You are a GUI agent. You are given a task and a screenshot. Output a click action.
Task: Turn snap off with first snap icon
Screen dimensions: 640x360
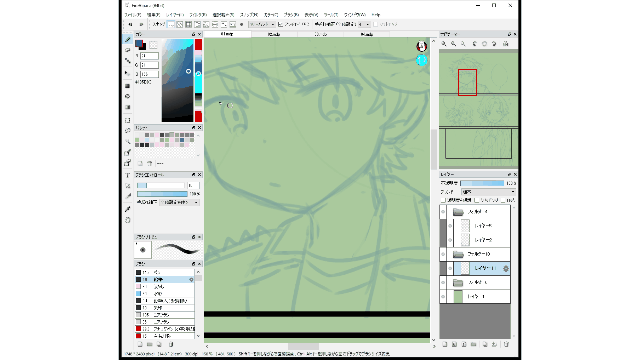click(171, 24)
